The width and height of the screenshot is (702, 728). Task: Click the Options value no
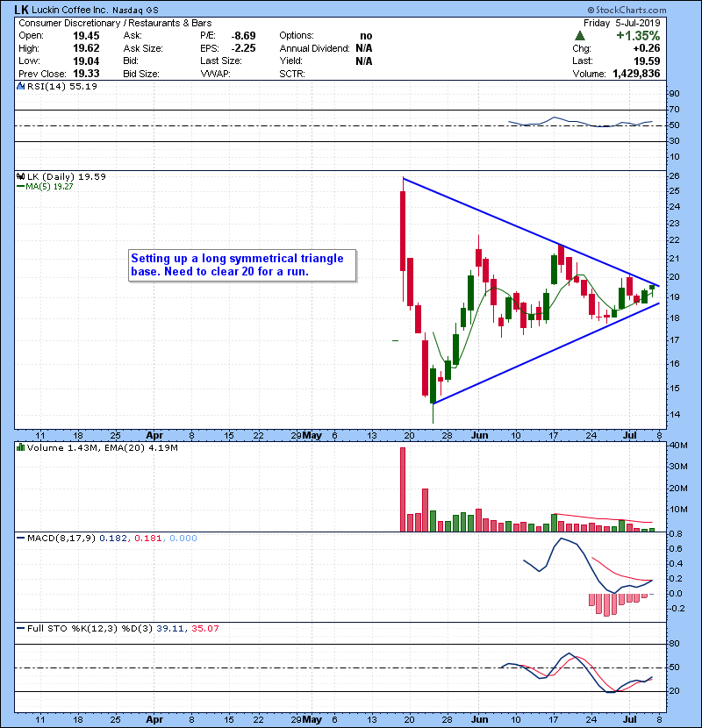click(366, 36)
